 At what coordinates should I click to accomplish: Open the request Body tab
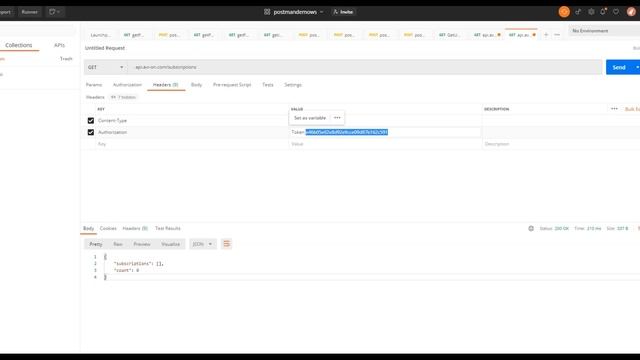(196, 85)
